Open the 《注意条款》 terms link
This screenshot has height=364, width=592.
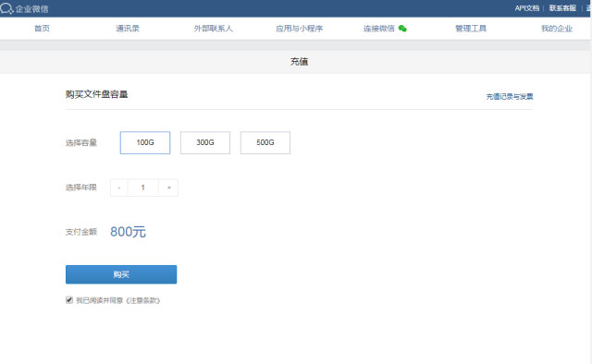click(142, 300)
